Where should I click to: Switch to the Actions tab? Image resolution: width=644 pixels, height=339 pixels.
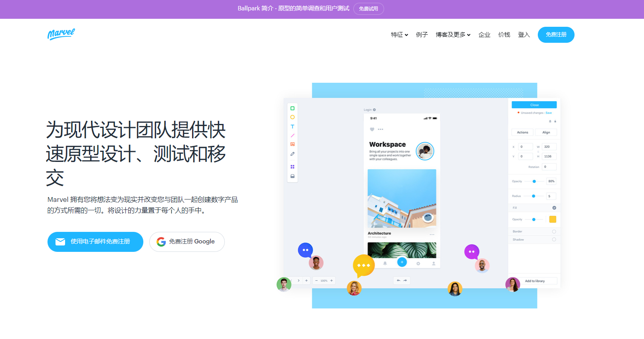[x=523, y=132]
